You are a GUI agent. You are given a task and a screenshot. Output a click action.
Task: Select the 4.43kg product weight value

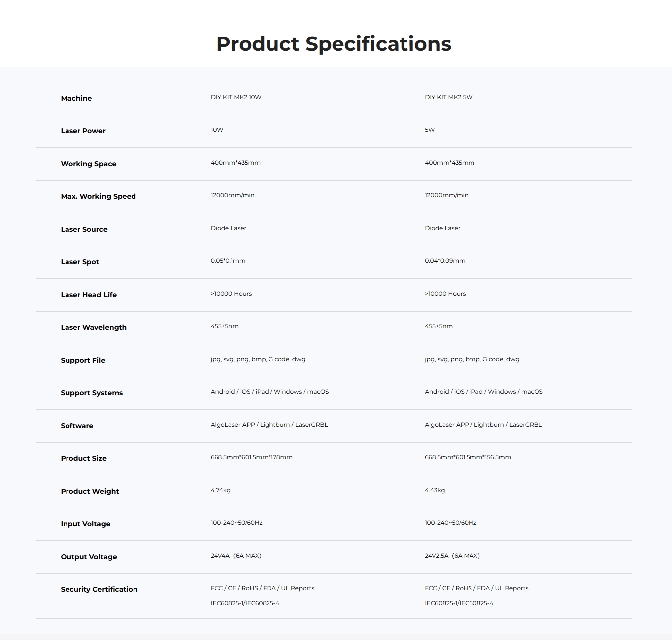pos(435,490)
